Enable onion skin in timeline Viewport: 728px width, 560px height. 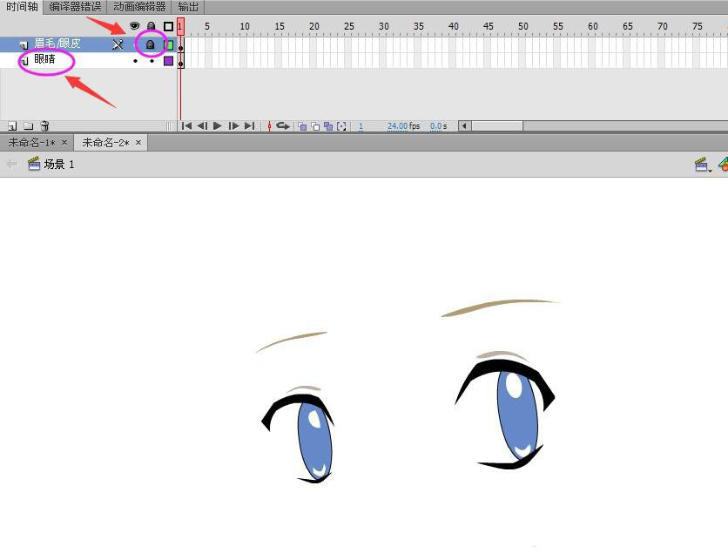pos(302,126)
